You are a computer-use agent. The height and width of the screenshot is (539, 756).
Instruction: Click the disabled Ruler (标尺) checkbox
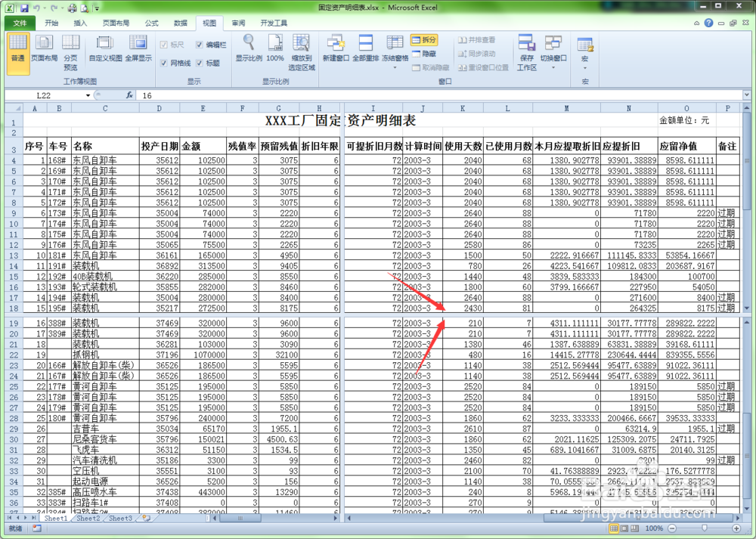pyautogui.click(x=164, y=45)
